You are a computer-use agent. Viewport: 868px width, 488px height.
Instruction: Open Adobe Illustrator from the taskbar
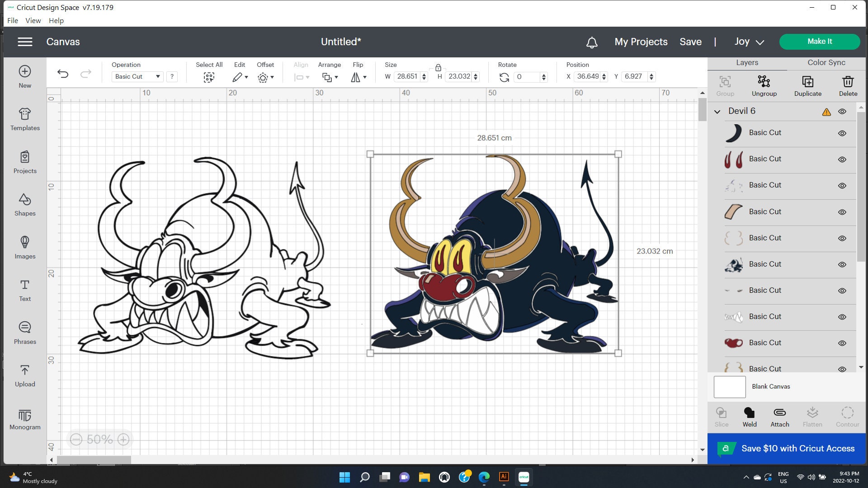click(x=504, y=477)
